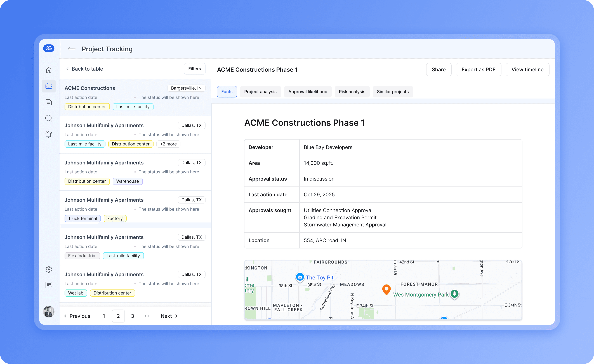Open notifications bell in sidebar
This screenshot has height=364, width=594.
49,134
